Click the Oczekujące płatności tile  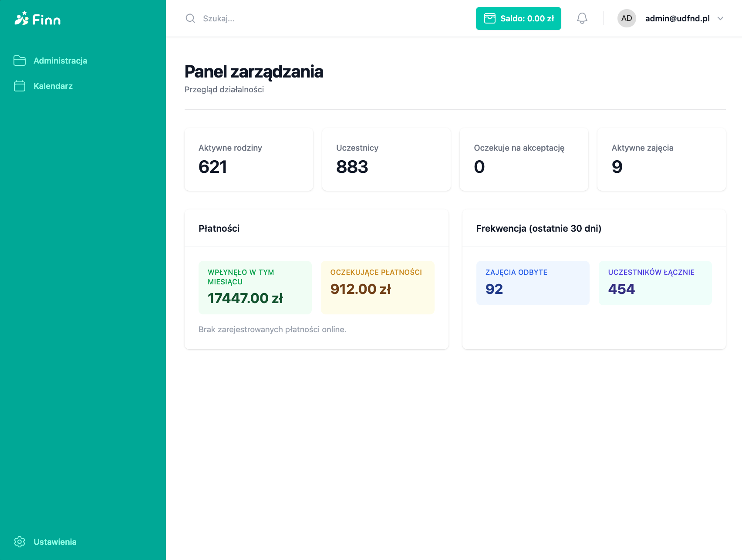(378, 287)
